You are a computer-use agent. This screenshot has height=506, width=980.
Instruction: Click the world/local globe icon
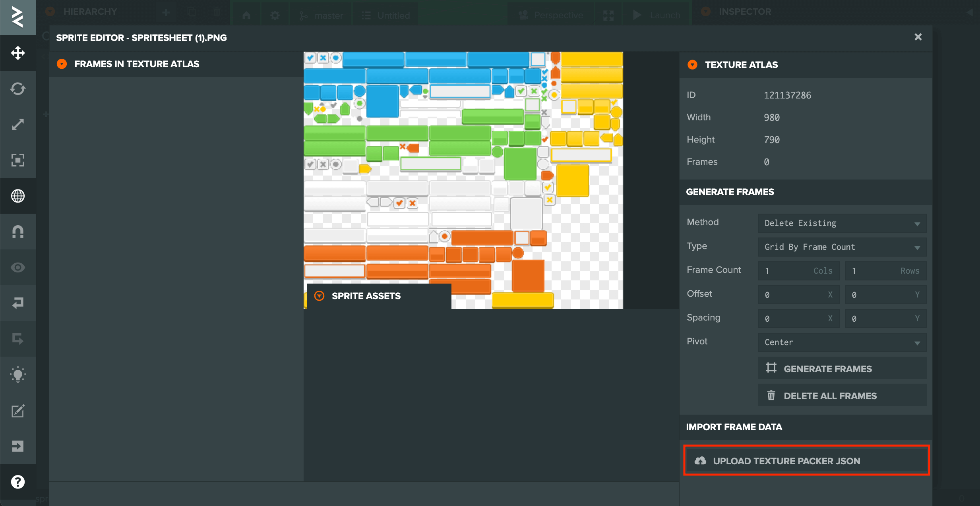tap(18, 196)
